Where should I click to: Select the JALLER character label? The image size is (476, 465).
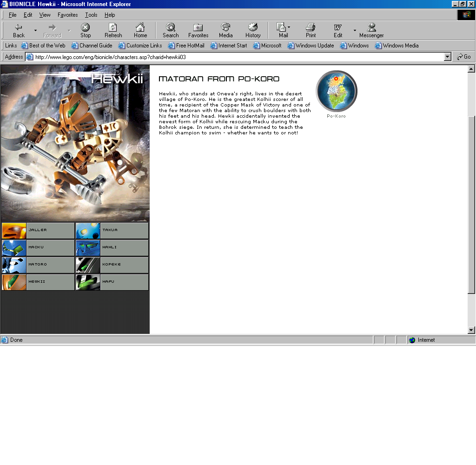coord(38,230)
